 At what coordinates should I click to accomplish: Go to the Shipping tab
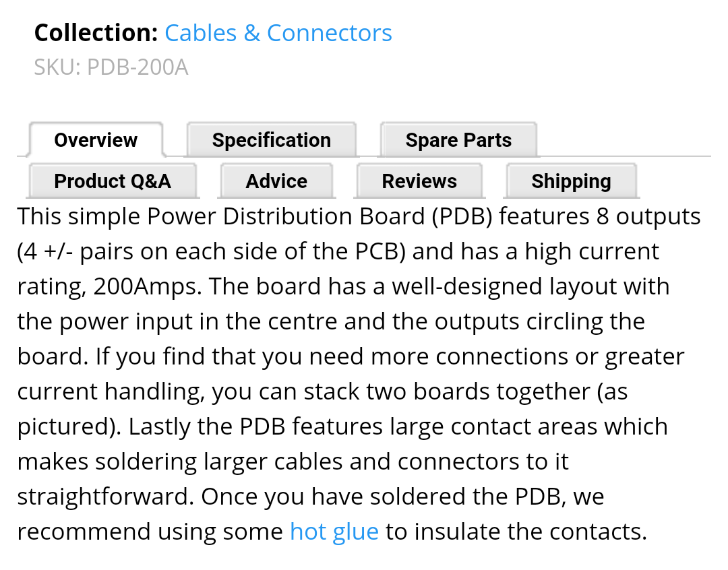(x=571, y=181)
